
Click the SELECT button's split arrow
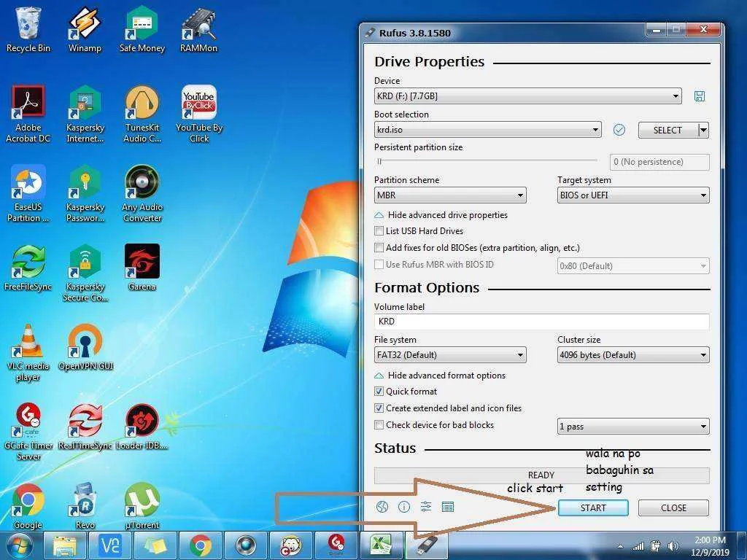pos(704,130)
